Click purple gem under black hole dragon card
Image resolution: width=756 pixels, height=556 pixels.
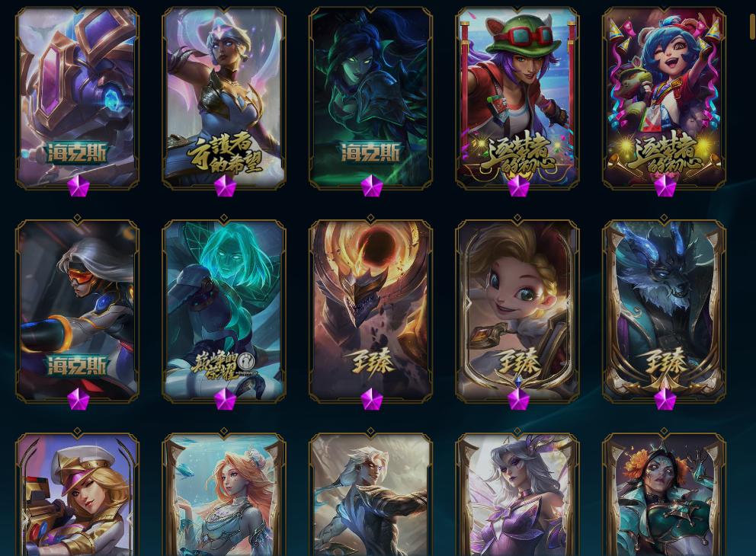click(x=371, y=399)
